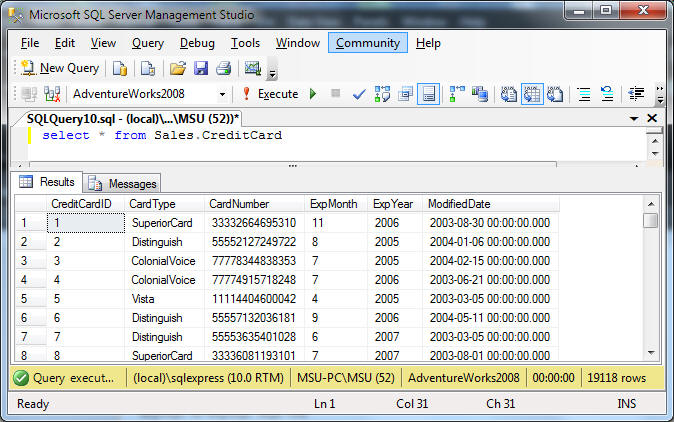The height and width of the screenshot is (422, 674).
Task: Open the File menu
Action: click(30, 43)
